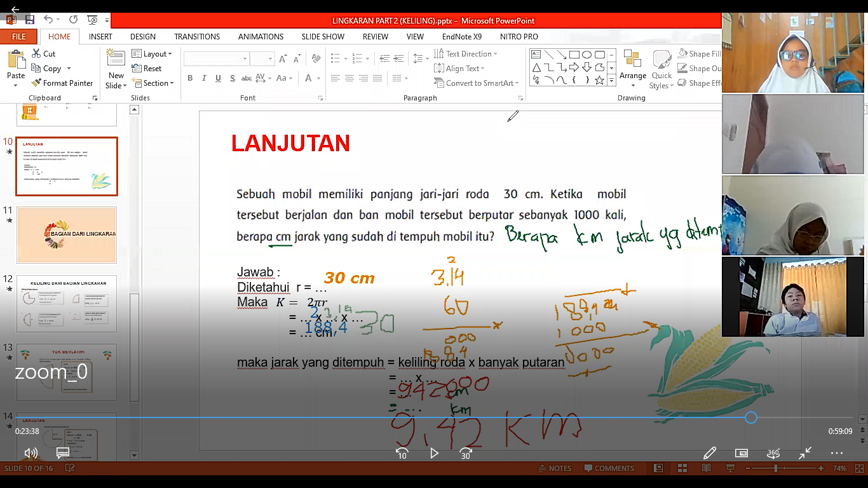Expand the Arrange dropdown
The width and height of the screenshot is (868, 488).
click(x=633, y=69)
